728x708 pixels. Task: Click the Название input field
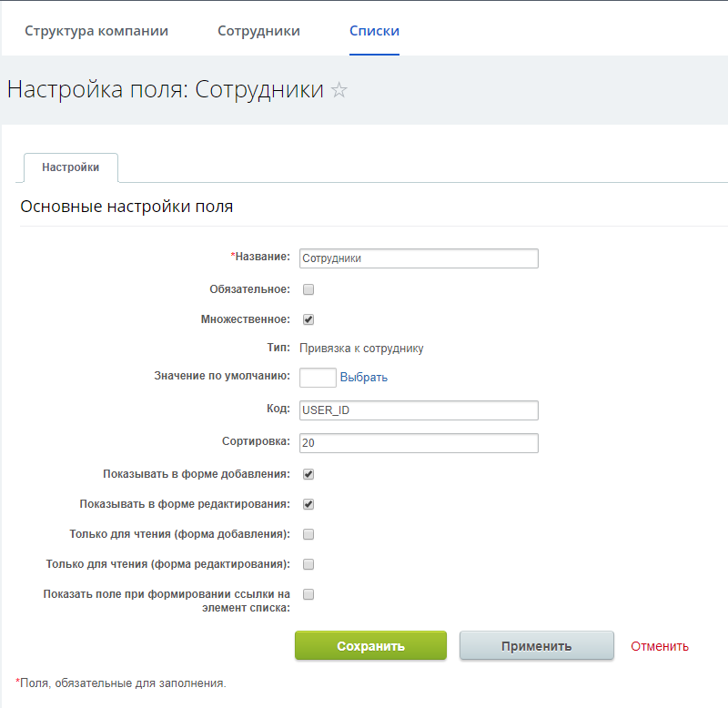419,258
